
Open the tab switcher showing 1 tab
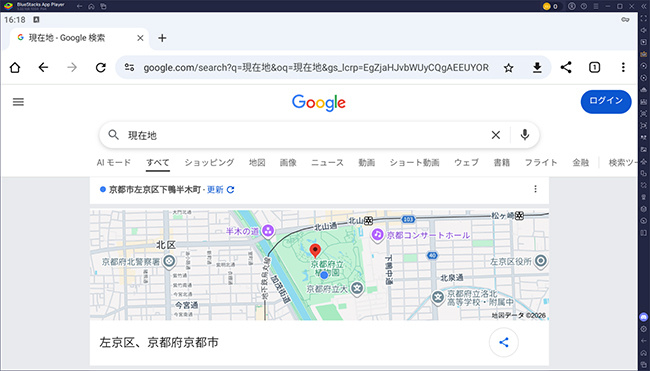click(x=594, y=67)
